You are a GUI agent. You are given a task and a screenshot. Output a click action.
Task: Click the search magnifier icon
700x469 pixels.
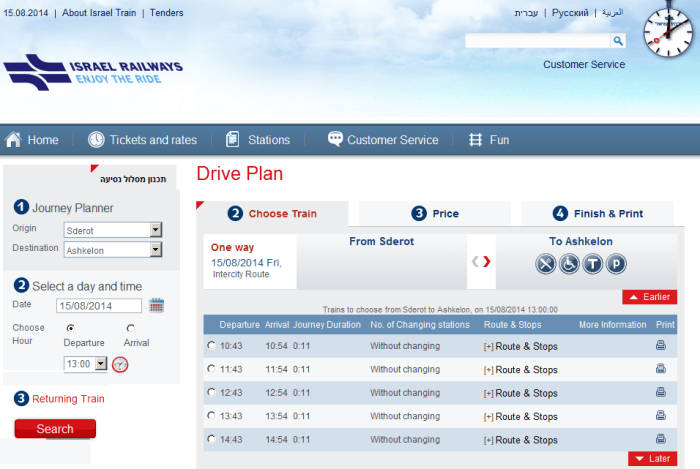pos(618,41)
